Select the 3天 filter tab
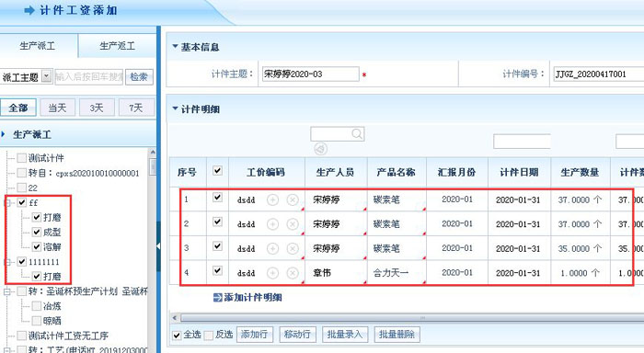Viewport: 644px width, 353px height. (97, 108)
